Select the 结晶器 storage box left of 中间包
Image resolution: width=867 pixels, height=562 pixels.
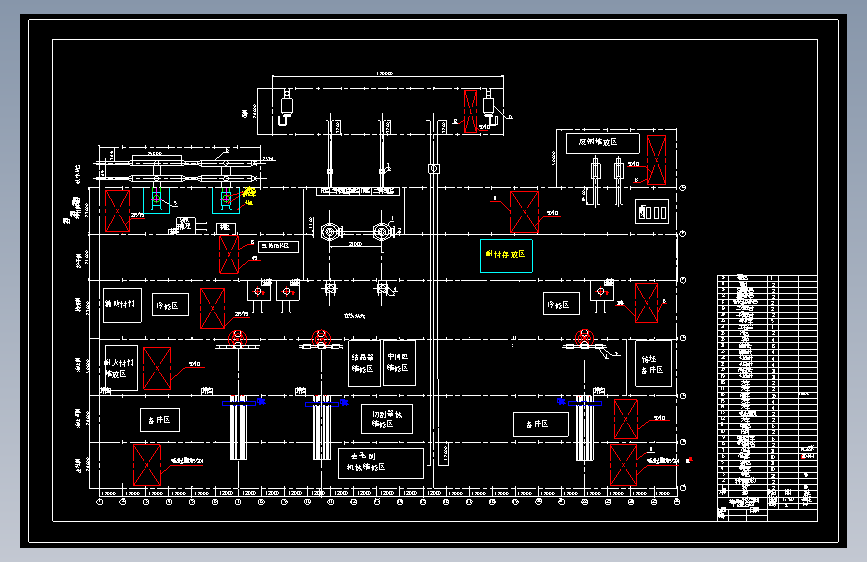click(x=364, y=363)
